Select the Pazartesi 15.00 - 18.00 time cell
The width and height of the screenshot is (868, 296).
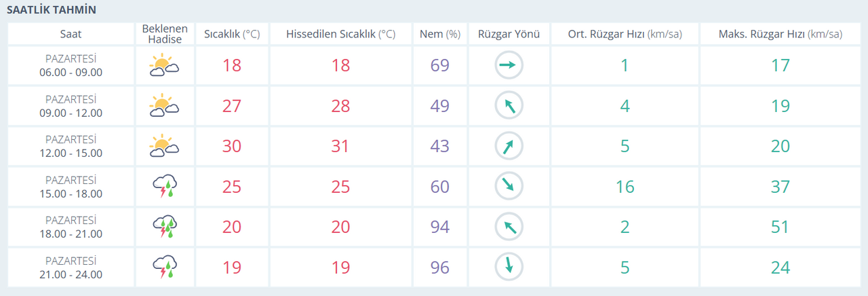pos(71,187)
